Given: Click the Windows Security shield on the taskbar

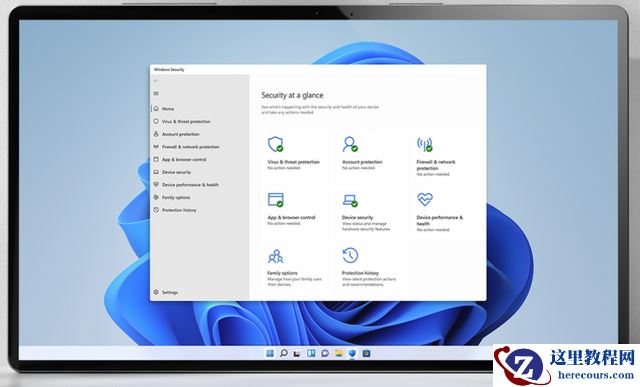Looking at the screenshot, I should point(352,353).
